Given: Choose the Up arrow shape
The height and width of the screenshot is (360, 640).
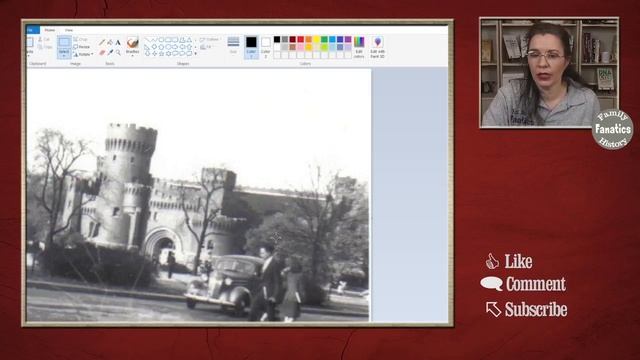Looking at the screenshot, I should click(x=189, y=47).
